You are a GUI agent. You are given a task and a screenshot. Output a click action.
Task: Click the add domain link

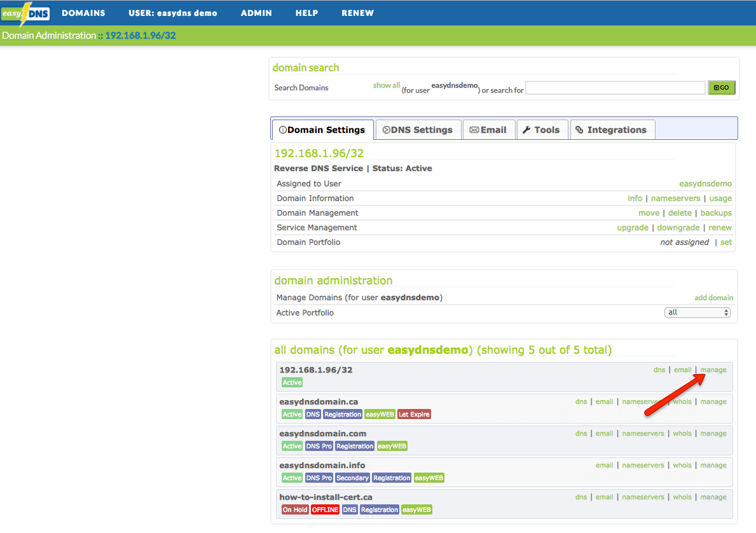pos(713,298)
